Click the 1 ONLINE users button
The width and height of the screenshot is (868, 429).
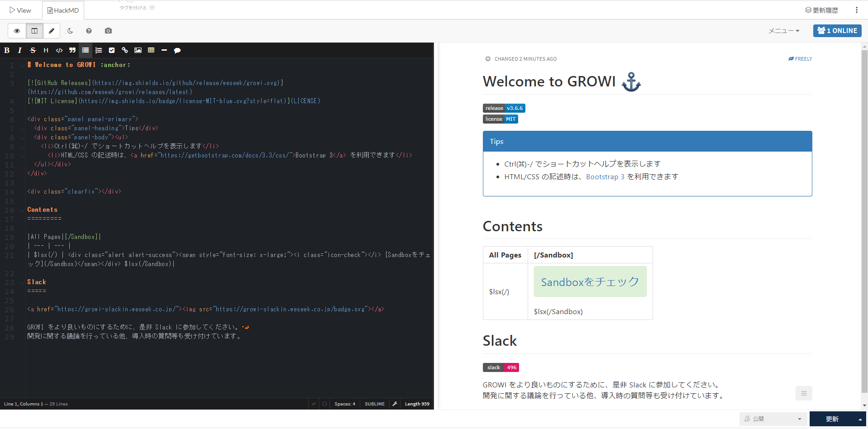pyautogui.click(x=837, y=31)
